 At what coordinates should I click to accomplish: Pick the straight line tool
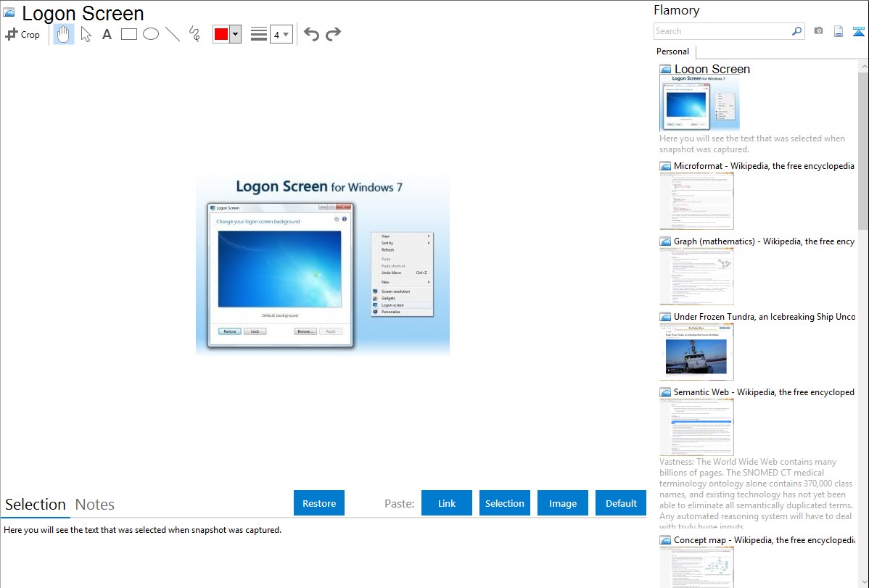tap(173, 34)
